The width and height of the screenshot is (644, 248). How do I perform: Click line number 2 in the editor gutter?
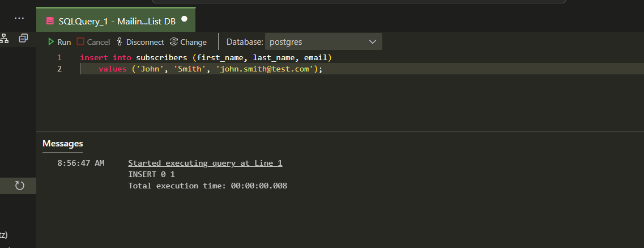[x=59, y=69]
